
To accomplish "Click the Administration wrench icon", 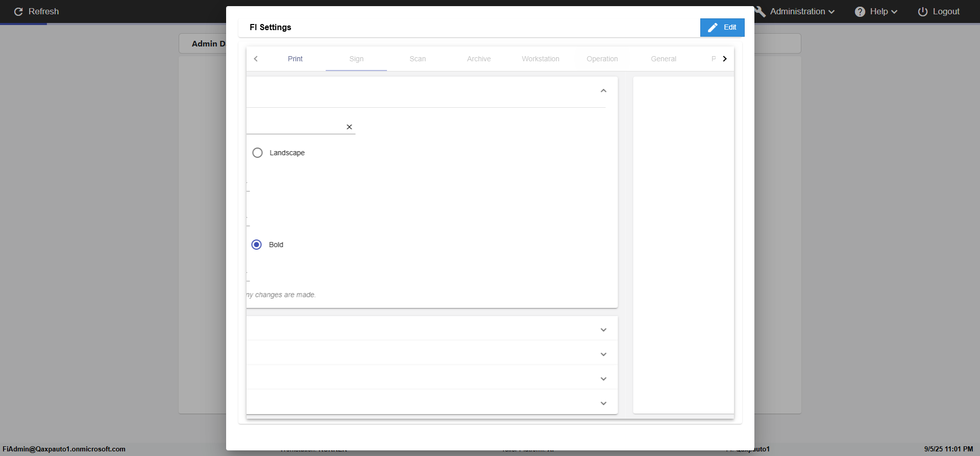I will coord(761,12).
